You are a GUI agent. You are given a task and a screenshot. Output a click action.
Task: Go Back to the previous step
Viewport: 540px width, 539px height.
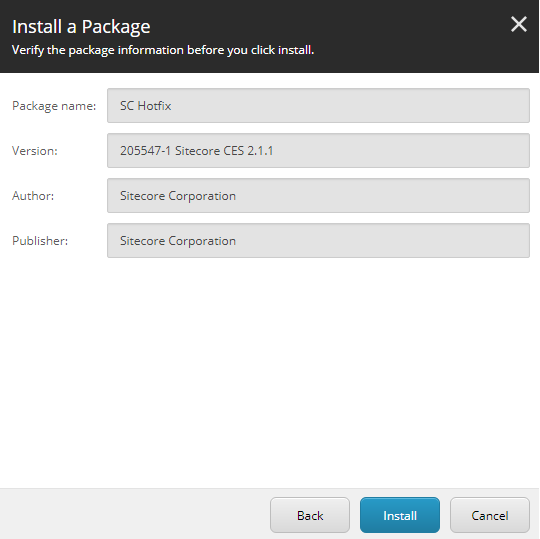[x=310, y=515]
